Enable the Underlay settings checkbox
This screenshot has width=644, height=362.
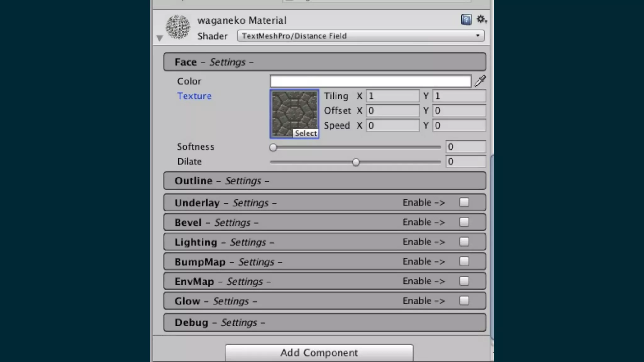coord(464,202)
